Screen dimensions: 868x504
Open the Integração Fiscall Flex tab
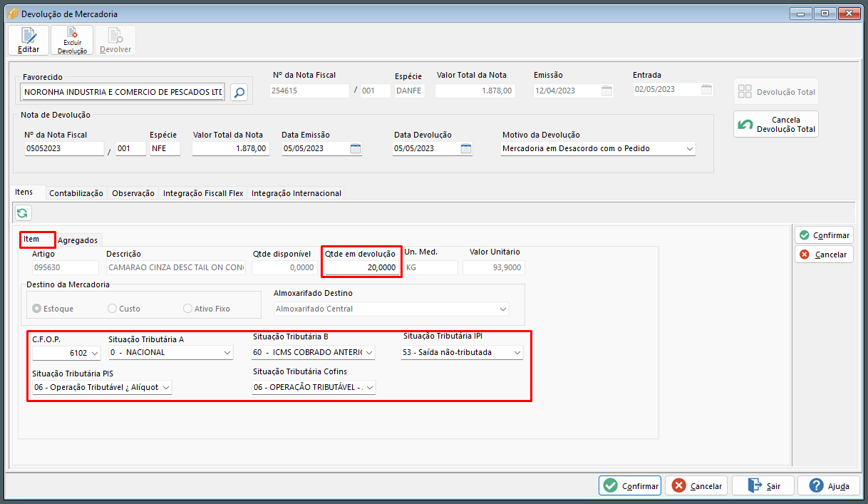coord(203,193)
